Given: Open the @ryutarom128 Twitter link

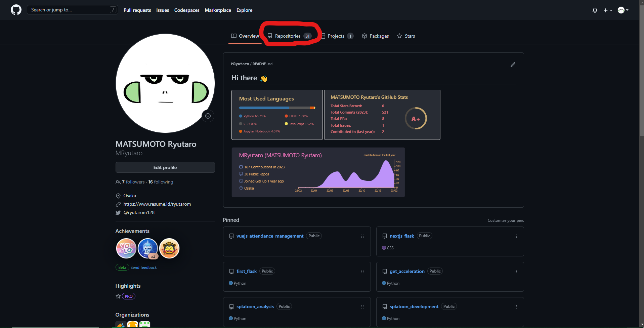Looking at the screenshot, I should pyautogui.click(x=139, y=212).
